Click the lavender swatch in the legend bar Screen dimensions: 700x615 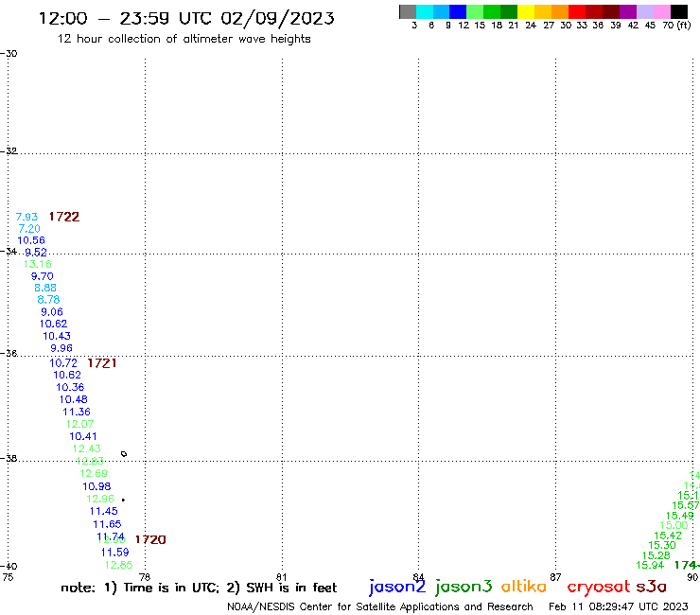644,11
